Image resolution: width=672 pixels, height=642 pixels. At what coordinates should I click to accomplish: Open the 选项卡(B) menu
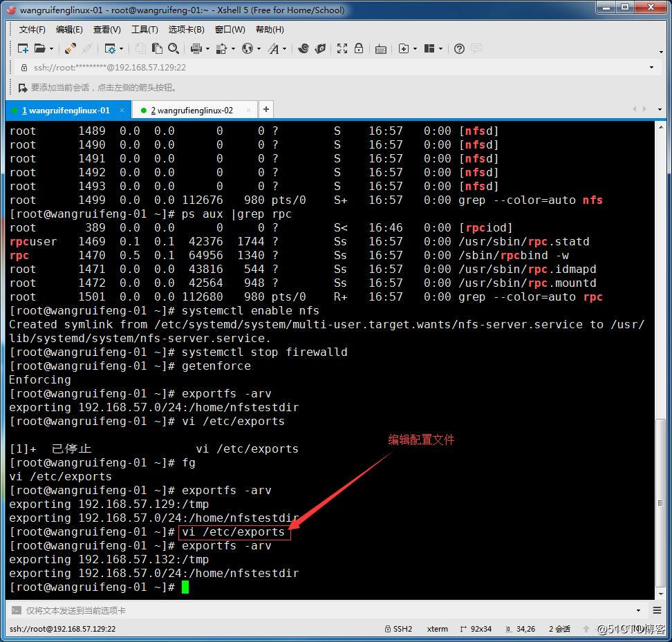coord(186,29)
